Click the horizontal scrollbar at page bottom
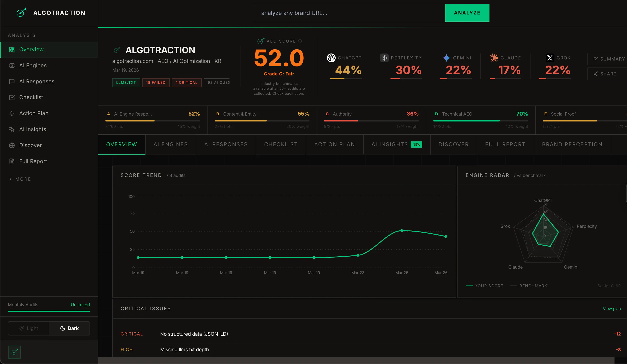This screenshot has height=364, width=627. [x=356, y=360]
